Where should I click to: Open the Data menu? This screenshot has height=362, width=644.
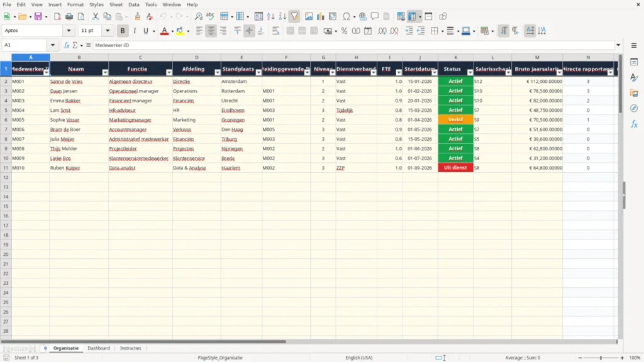pos(133,4)
